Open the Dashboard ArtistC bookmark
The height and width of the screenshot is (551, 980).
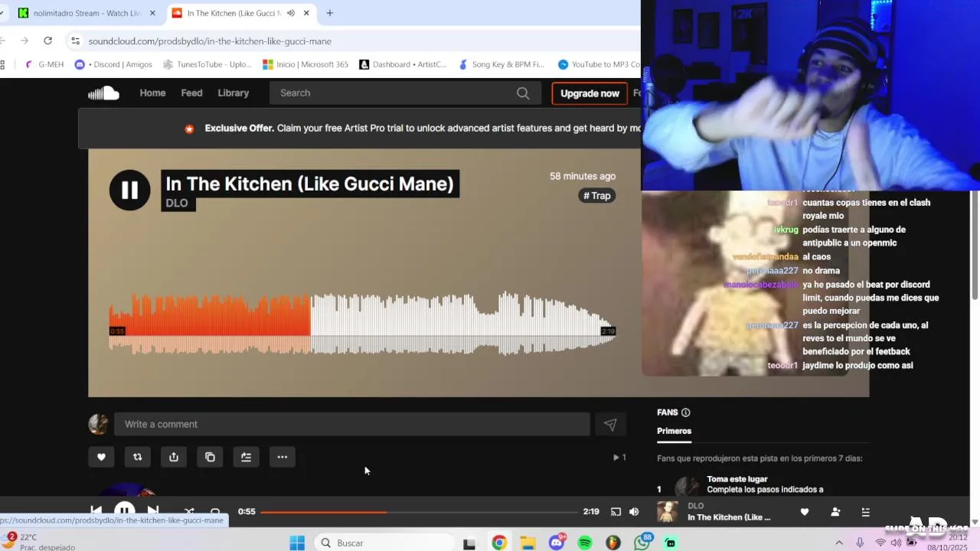point(403,64)
